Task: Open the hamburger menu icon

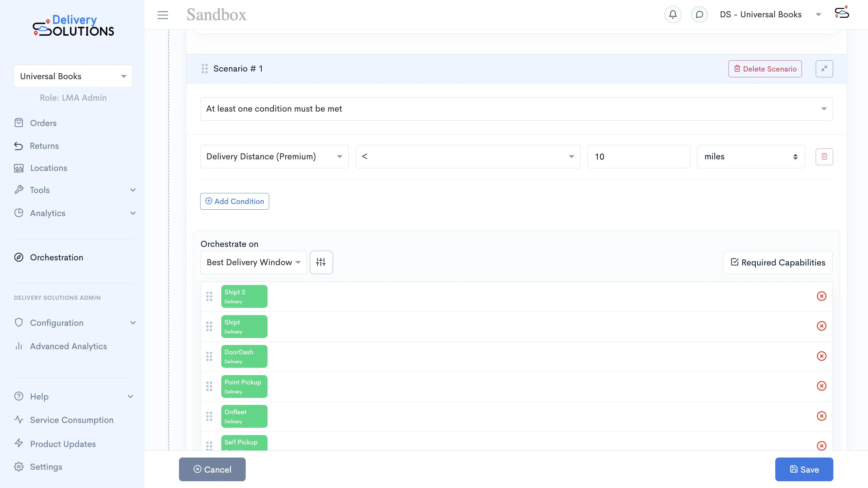Action: click(163, 15)
